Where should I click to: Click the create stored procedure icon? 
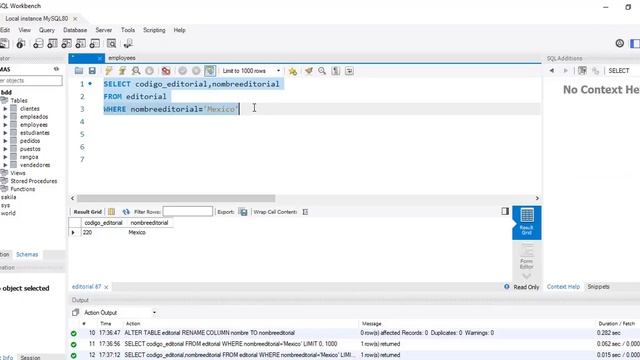[x=81, y=44]
